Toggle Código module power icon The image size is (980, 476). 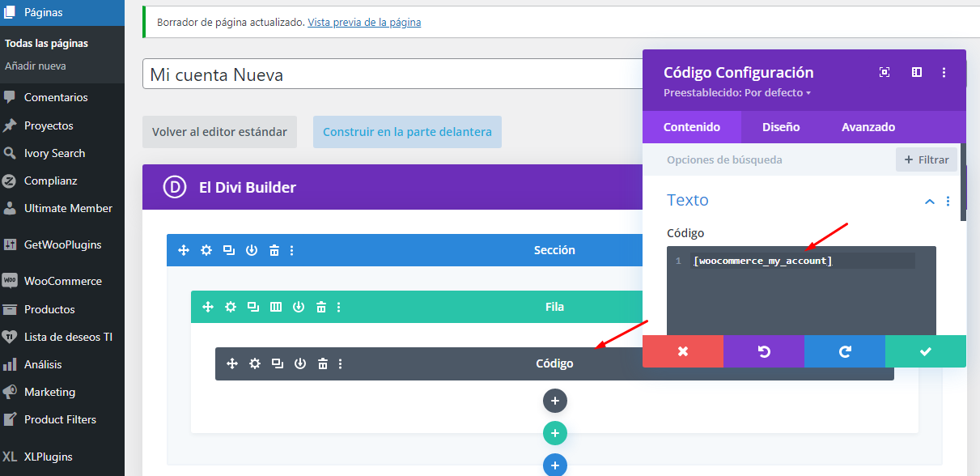click(x=300, y=363)
